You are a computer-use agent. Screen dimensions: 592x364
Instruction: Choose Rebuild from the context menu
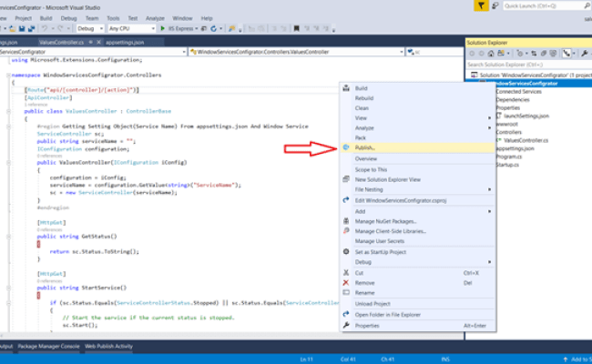coord(417,98)
